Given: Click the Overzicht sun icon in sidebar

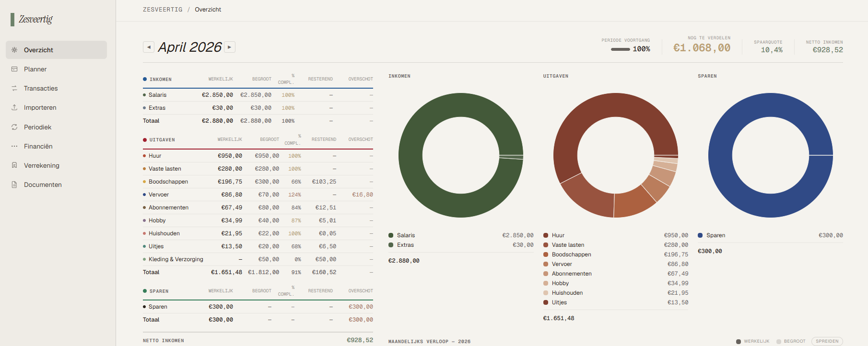Looking at the screenshot, I should (x=14, y=50).
